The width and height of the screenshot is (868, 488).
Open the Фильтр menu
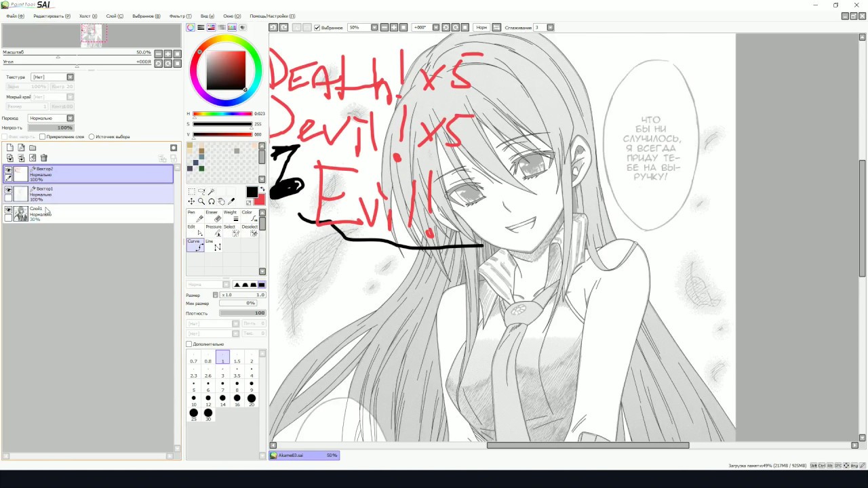[180, 16]
